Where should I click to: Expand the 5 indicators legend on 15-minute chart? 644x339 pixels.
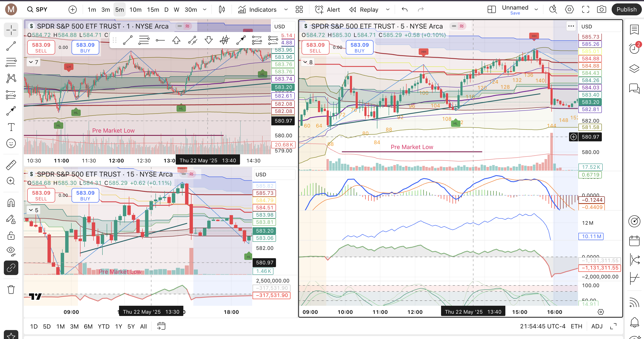(33, 210)
